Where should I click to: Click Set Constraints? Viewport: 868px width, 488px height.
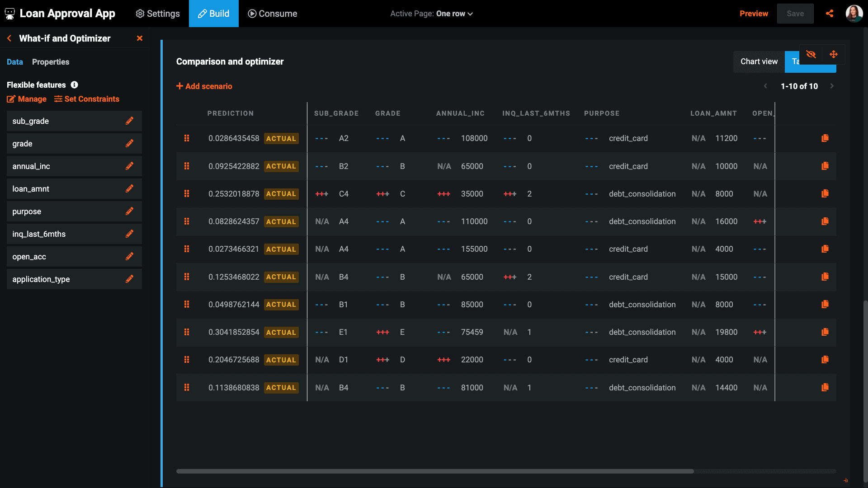[87, 99]
